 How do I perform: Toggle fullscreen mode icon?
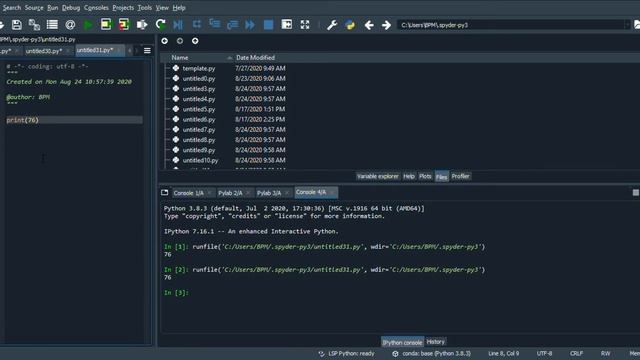pos(305,24)
